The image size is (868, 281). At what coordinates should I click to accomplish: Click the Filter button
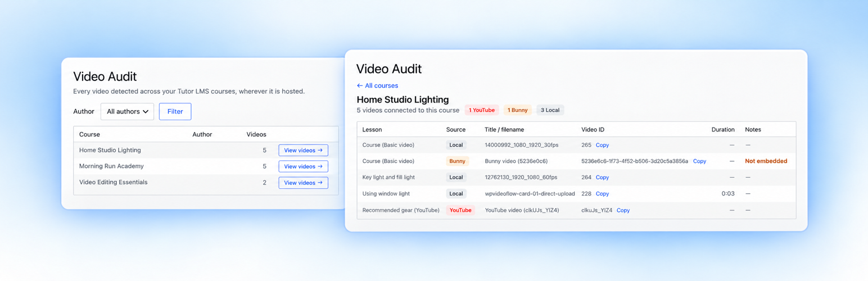(x=175, y=111)
